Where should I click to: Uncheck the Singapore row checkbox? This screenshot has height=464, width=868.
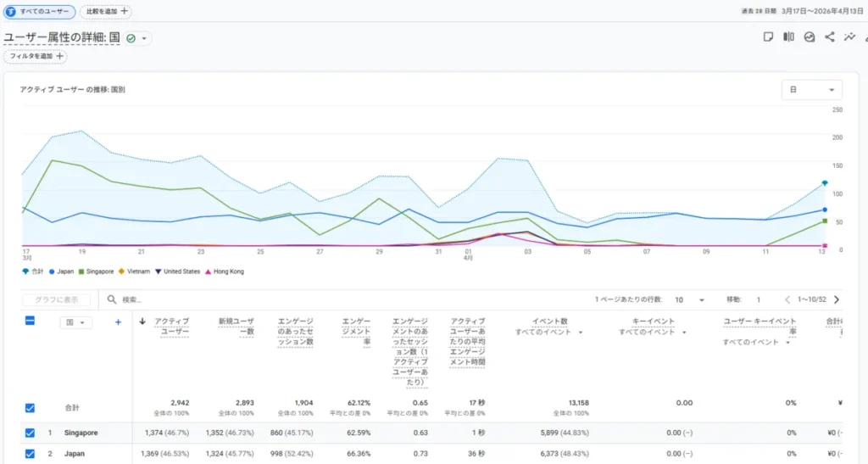click(x=30, y=433)
